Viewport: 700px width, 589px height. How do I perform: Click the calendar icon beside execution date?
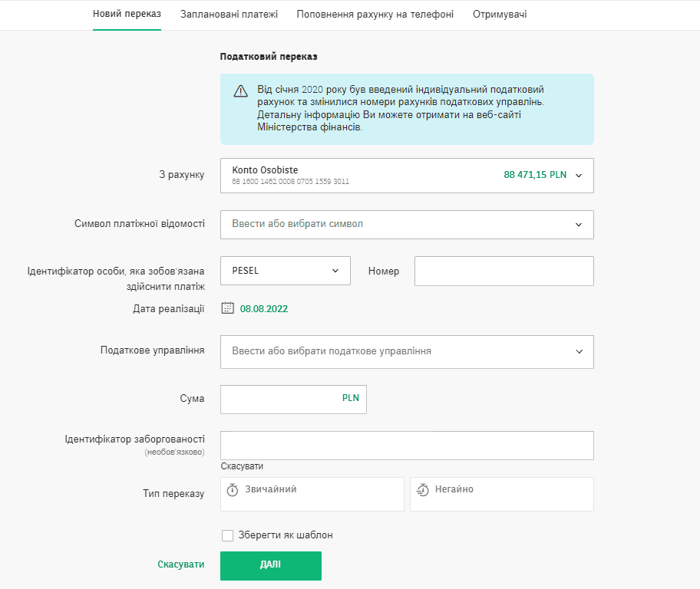click(227, 308)
